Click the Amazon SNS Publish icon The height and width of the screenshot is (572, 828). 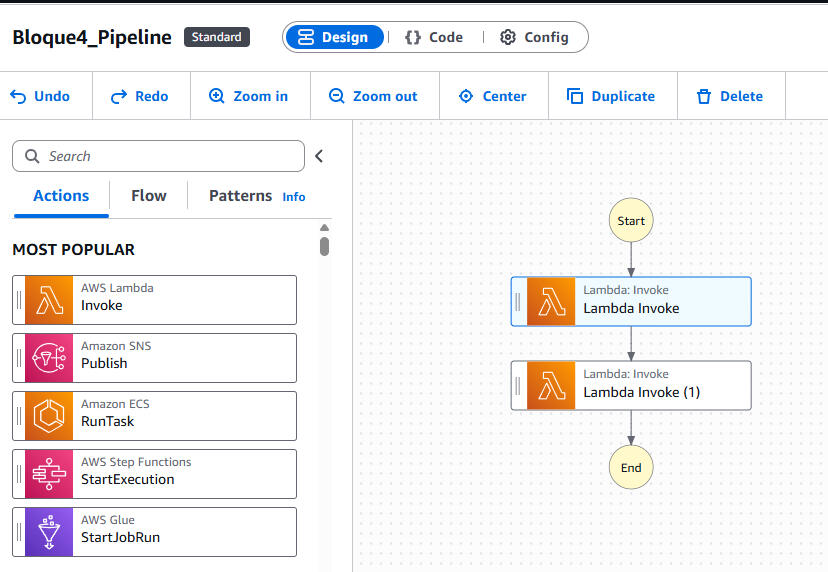[49, 358]
